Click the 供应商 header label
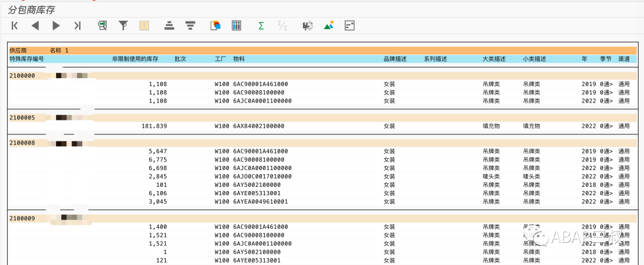The height and width of the screenshot is (265, 644). click(x=18, y=51)
